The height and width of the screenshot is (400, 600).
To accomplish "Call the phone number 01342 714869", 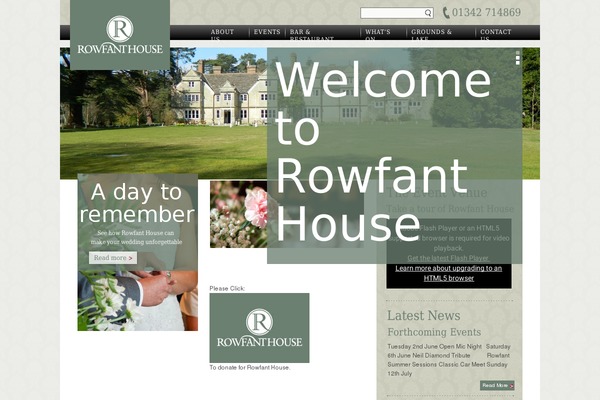I will click(486, 12).
